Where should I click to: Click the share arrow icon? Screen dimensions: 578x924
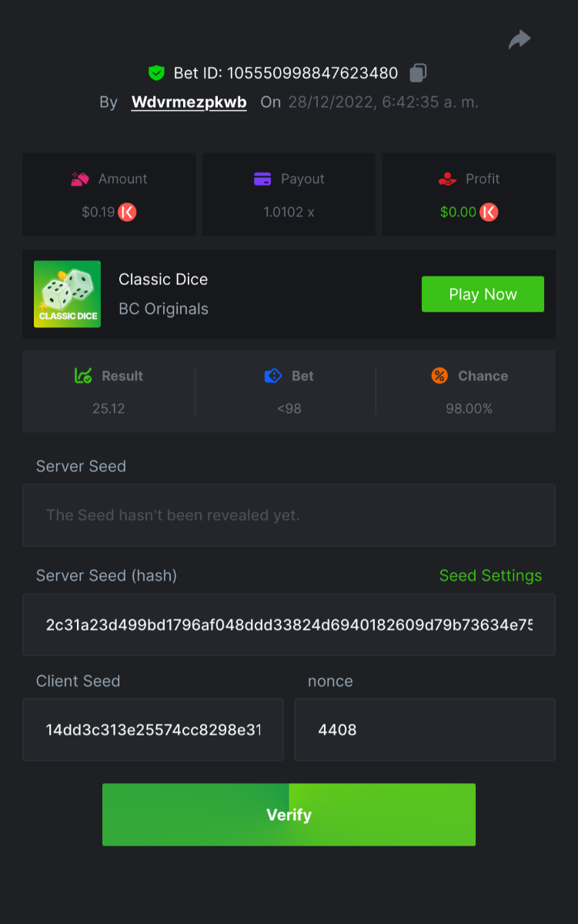tap(520, 39)
